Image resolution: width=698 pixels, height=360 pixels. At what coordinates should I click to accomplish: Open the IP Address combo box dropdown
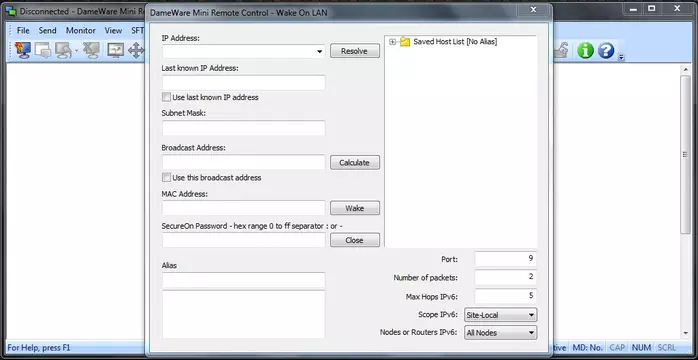pyautogui.click(x=319, y=52)
